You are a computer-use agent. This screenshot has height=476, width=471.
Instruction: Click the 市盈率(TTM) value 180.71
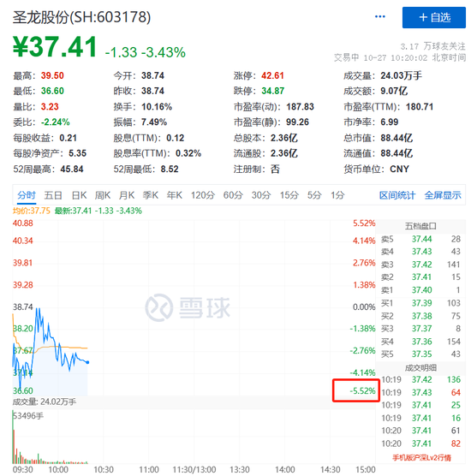(420, 107)
